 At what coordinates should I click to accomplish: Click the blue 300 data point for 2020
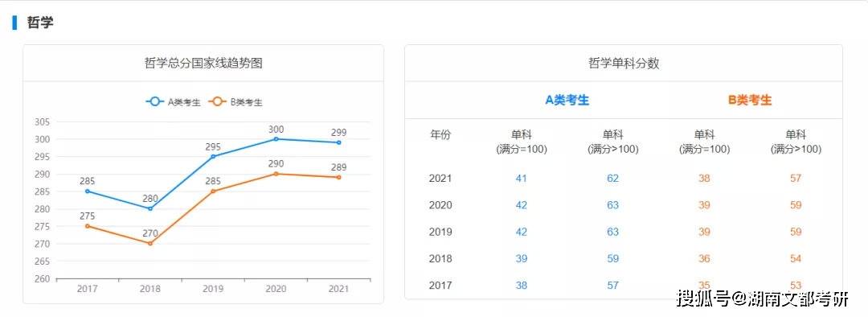click(x=276, y=139)
